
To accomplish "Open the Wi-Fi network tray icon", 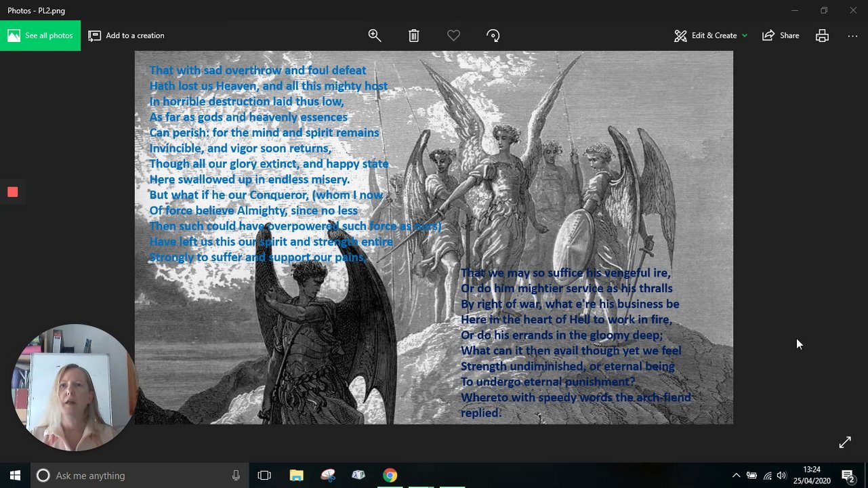I will click(x=767, y=475).
